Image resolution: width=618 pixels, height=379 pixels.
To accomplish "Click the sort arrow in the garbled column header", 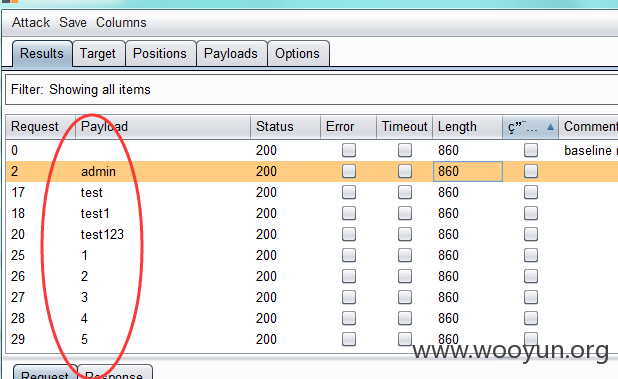I will point(551,127).
